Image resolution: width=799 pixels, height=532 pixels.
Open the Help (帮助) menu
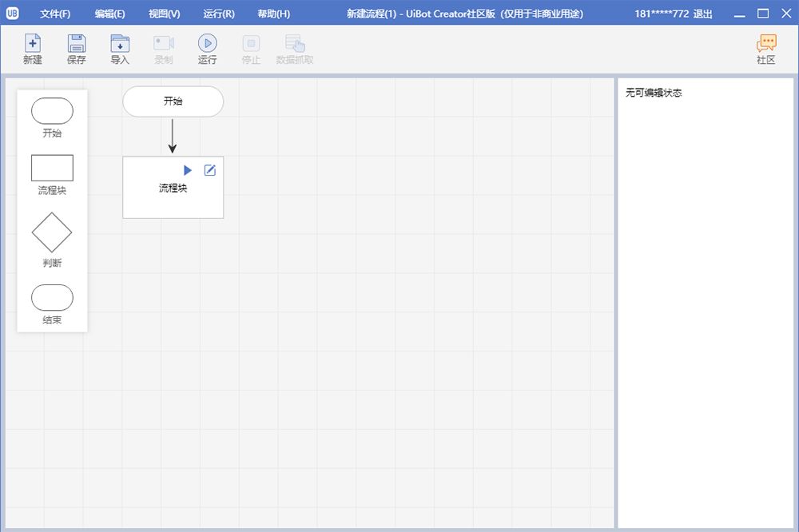pos(273,14)
